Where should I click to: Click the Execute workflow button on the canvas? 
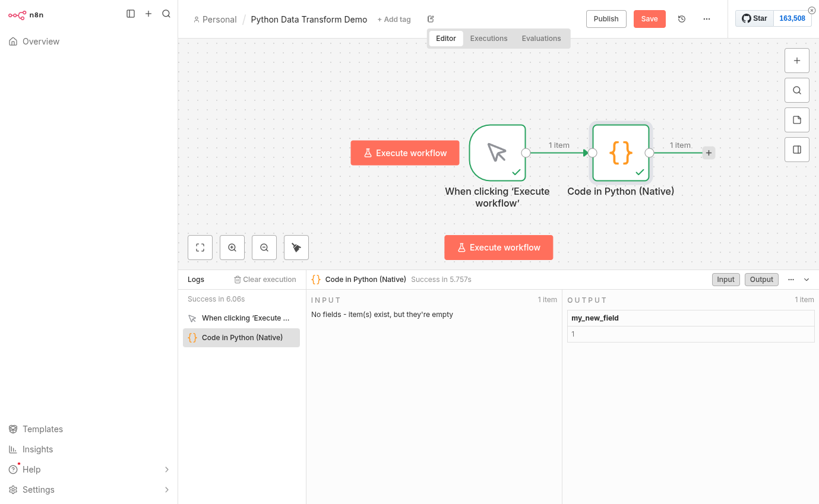pos(498,247)
